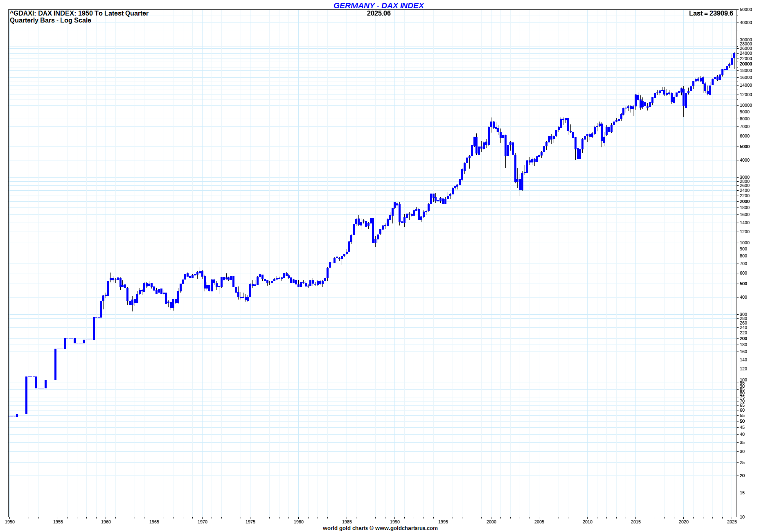
Task: Click the 2000 label on the y-axis
Action: point(745,202)
